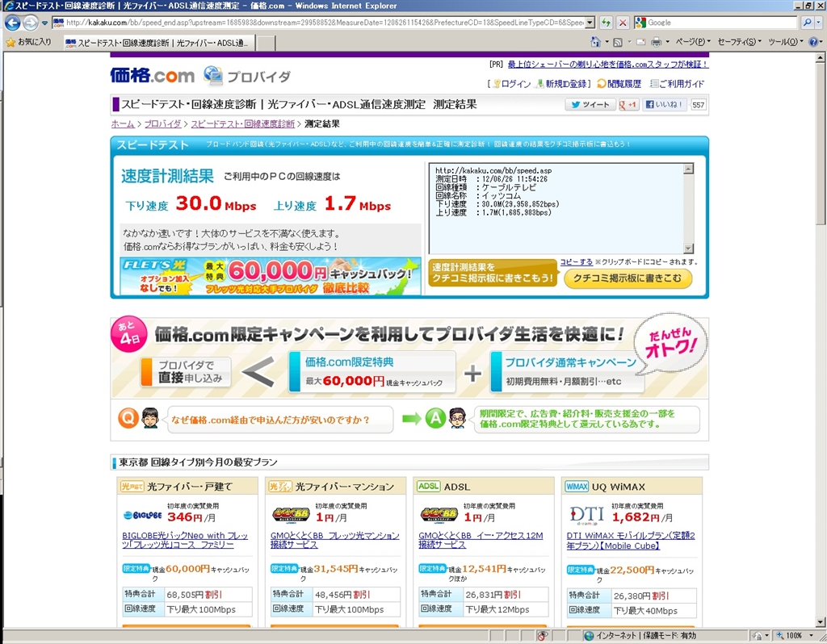827x644 pixels.
Task: Click the GMOとくとくBB logo in ADSL card
Action: pos(439,513)
